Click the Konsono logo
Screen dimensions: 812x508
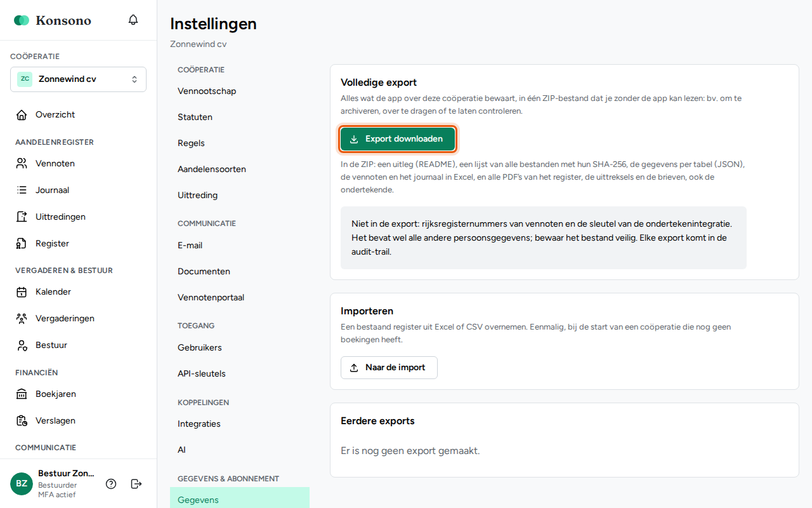click(x=53, y=20)
